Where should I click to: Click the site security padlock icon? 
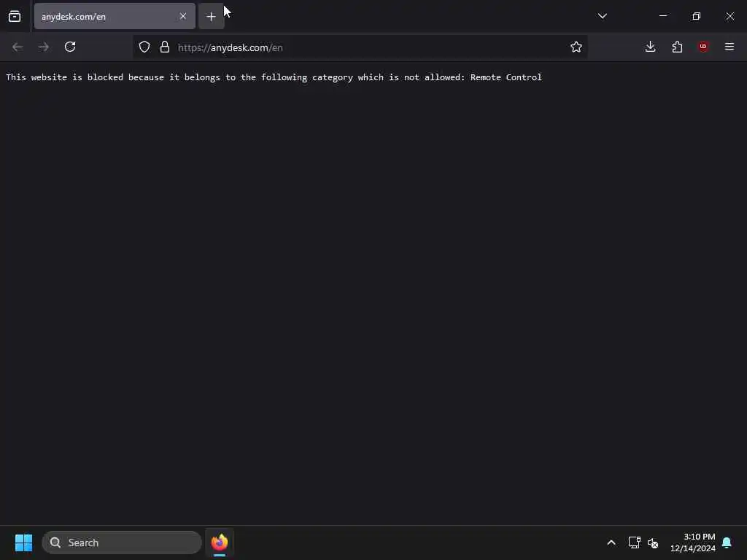click(165, 47)
